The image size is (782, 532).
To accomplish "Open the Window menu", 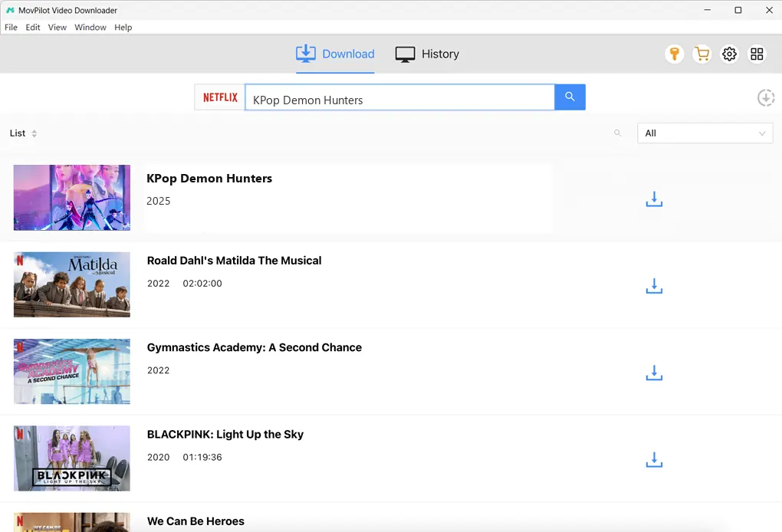I will point(90,28).
